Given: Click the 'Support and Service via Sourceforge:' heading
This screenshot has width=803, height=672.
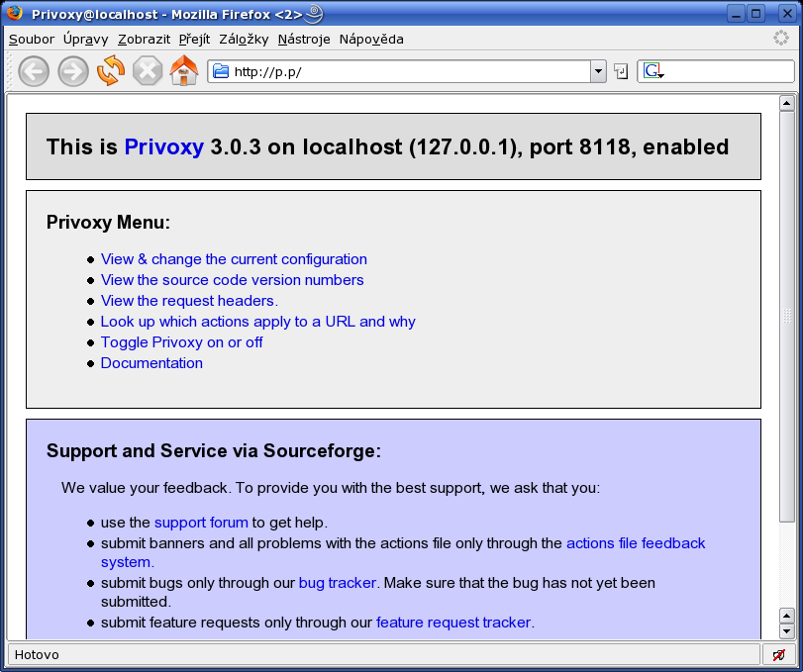Looking at the screenshot, I should (x=214, y=451).
